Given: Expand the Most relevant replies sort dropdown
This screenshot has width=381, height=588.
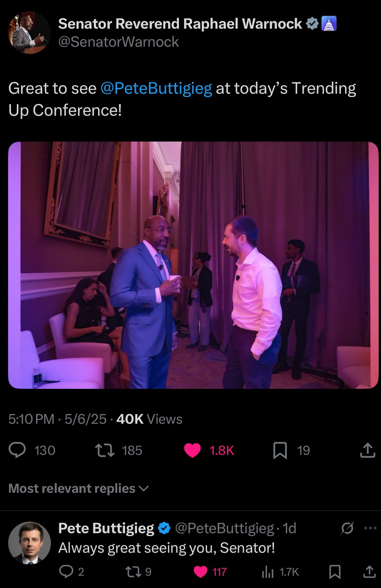Looking at the screenshot, I should (x=78, y=488).
